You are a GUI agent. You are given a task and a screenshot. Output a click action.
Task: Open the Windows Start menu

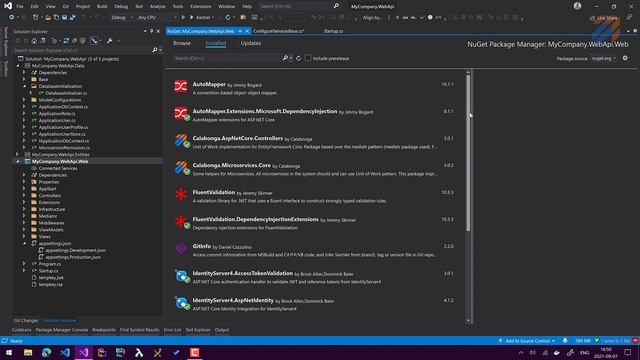pos(9,352)
